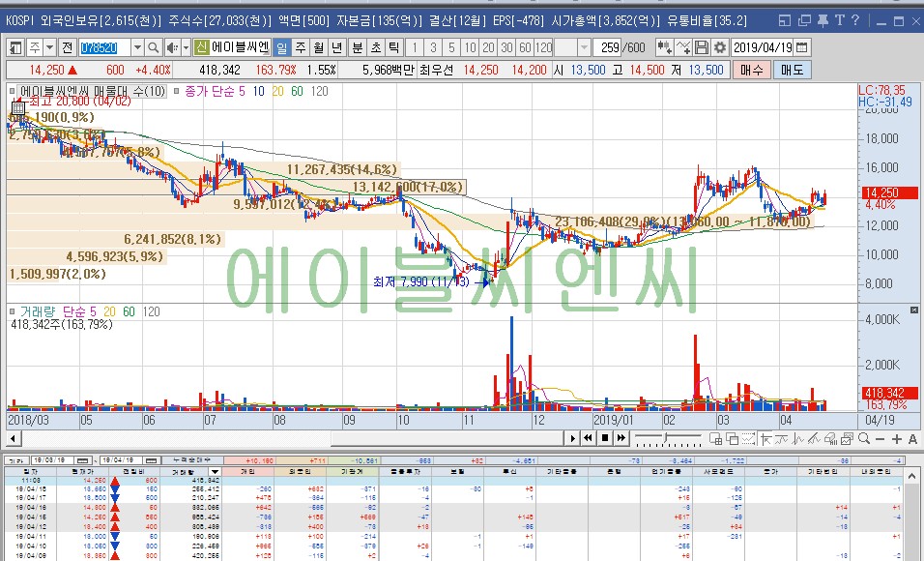Click the 매수 buy button
Screen dimensions: 924x561
(751, 70)
